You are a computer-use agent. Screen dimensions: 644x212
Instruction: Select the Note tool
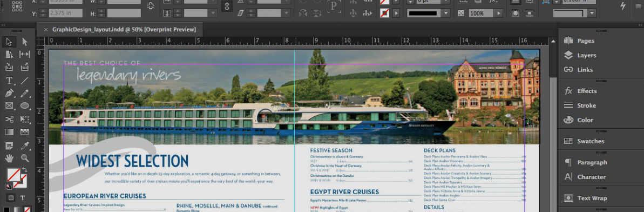9,145
